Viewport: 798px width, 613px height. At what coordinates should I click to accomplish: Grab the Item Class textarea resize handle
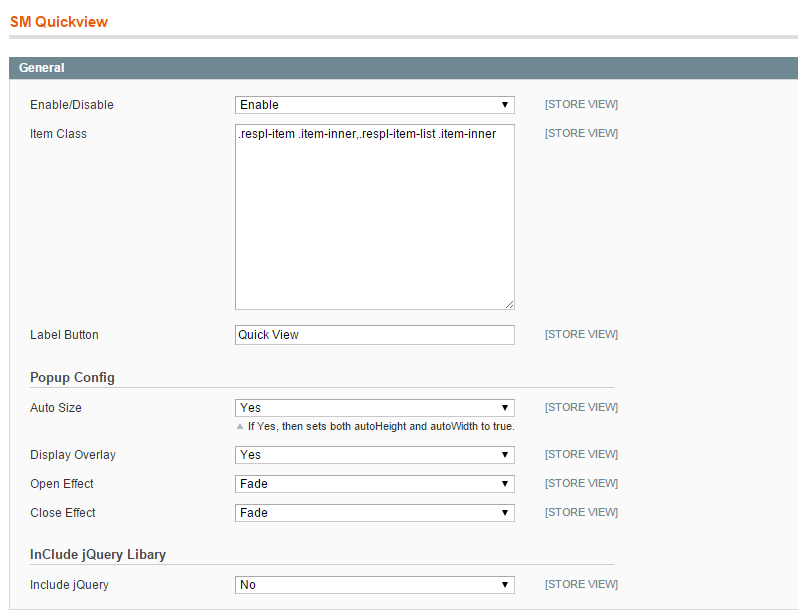click(509, 304)
